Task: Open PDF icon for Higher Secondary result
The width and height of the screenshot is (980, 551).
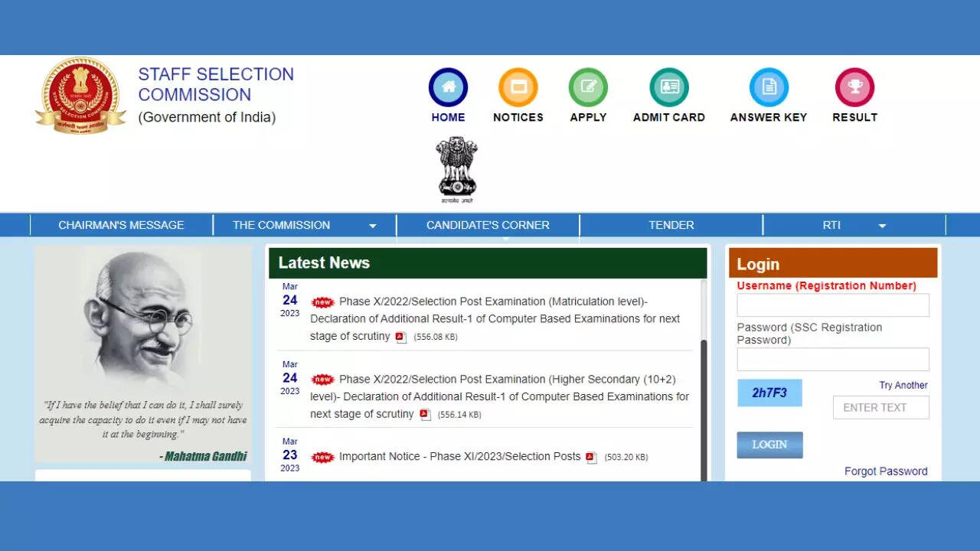Action: click(x=425, y=415)
